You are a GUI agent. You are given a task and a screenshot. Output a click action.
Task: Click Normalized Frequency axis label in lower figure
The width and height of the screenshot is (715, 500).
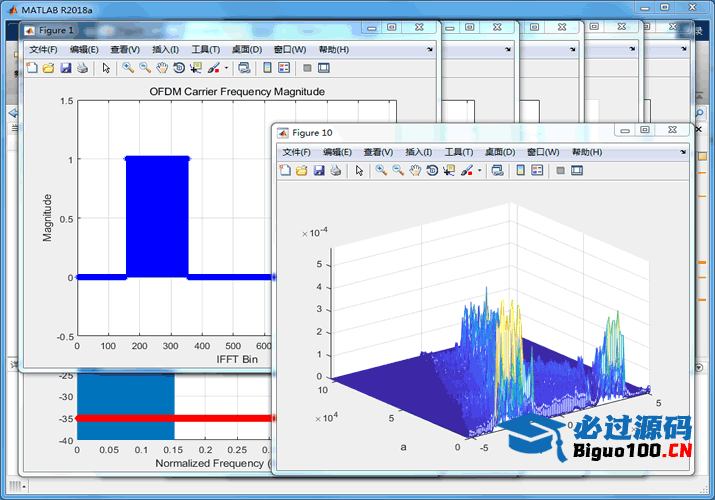click(x=212, y=463)
